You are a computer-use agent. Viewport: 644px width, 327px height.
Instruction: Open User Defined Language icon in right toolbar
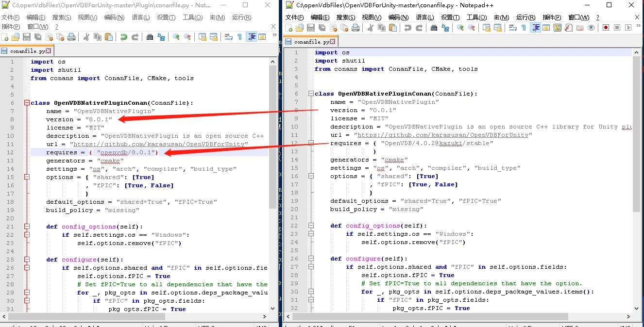pyautogui.click(x=546, y=28)
